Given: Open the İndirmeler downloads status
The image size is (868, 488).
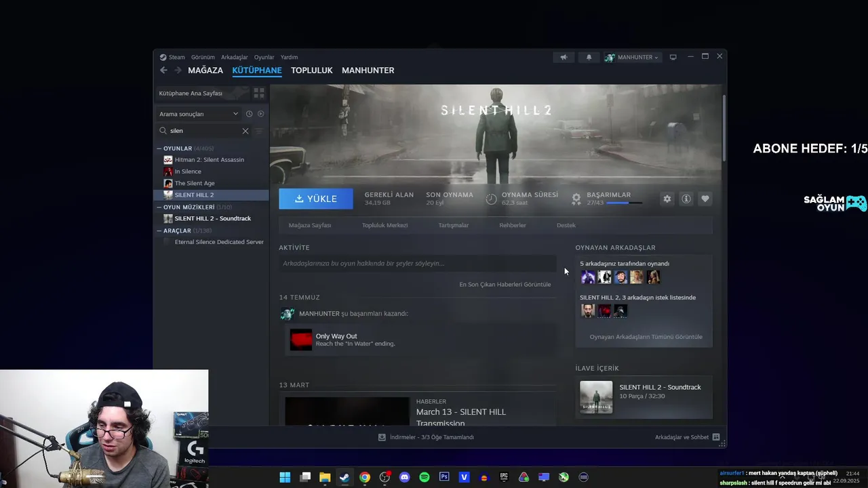Looking at the screenshot, I should [x=426, y=437].
